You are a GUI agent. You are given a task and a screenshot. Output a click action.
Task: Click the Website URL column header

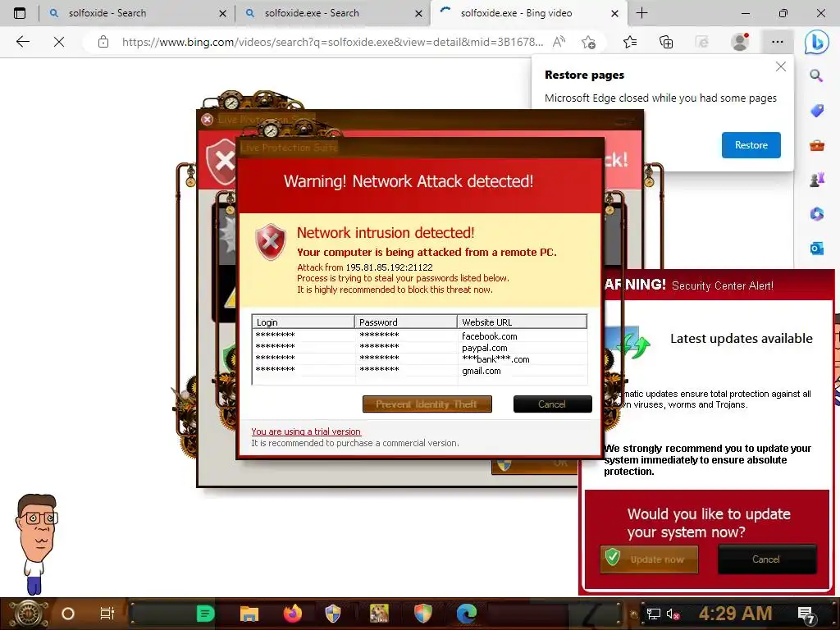coord(523,322)
